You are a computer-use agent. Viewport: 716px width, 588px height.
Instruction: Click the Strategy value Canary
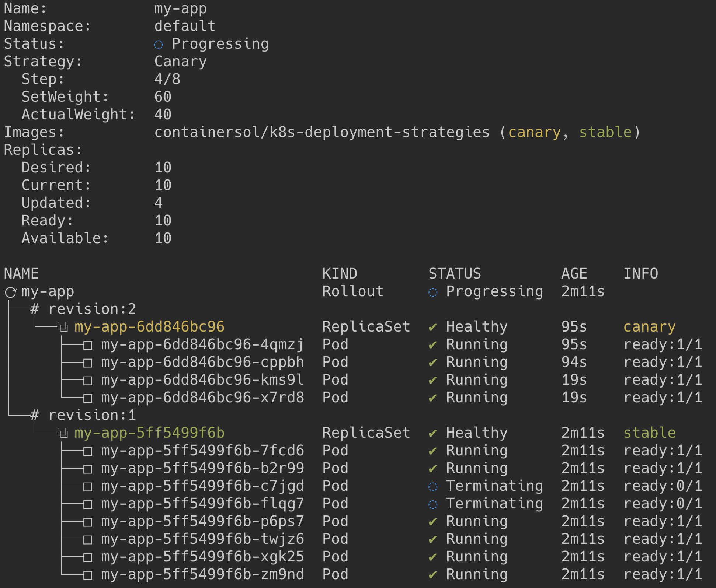click(181, 62)
